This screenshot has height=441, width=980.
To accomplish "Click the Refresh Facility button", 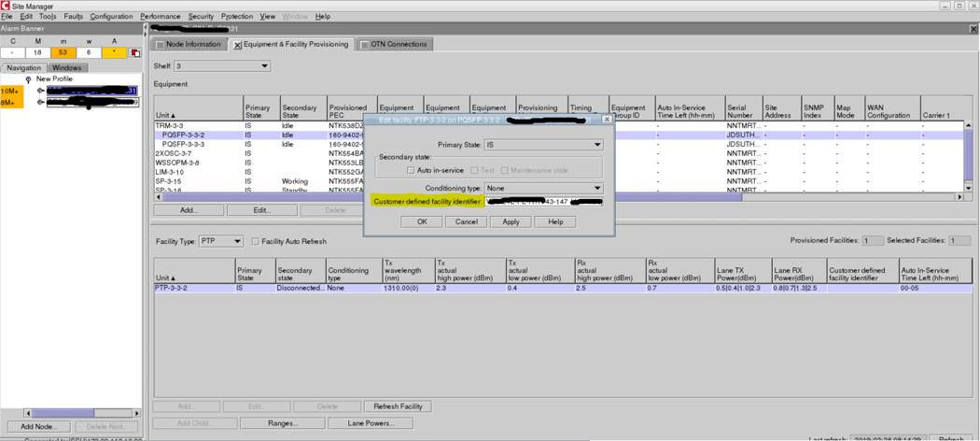I will click(x=398, y=406).
